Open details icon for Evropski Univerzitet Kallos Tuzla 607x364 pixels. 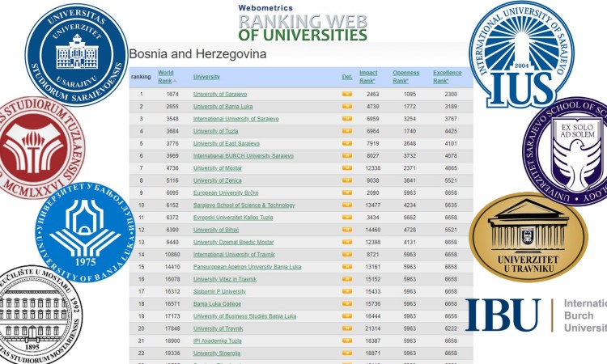pos(347,218)
